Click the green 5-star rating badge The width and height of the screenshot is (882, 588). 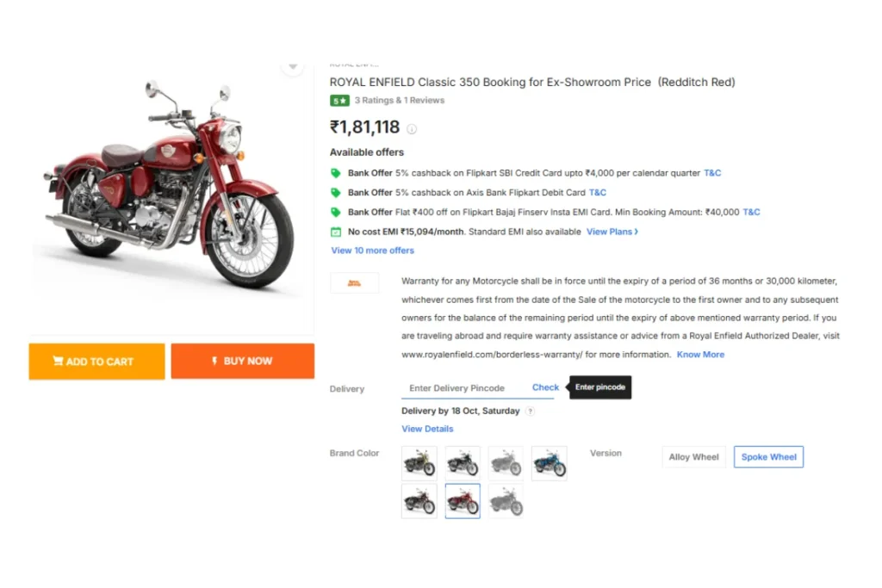(x=339, y=101)
